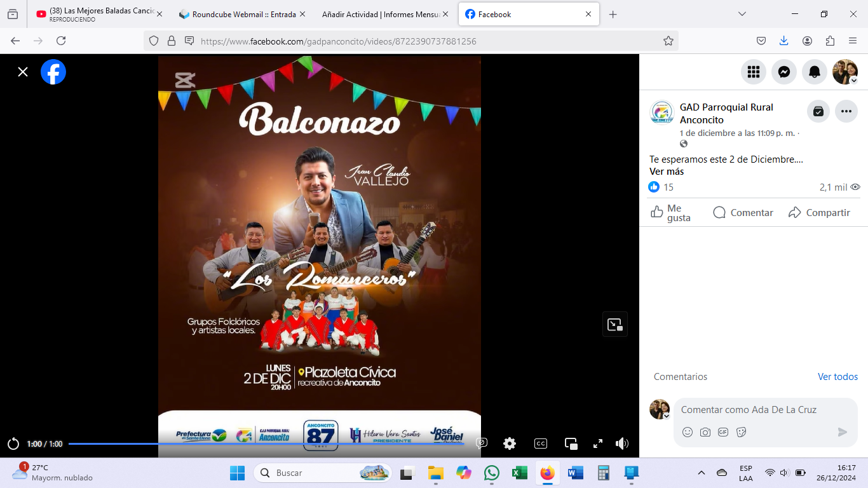Click the Compartir button
Image resolution: width=868 pixels, height=488 pixels.
point(819,213)
